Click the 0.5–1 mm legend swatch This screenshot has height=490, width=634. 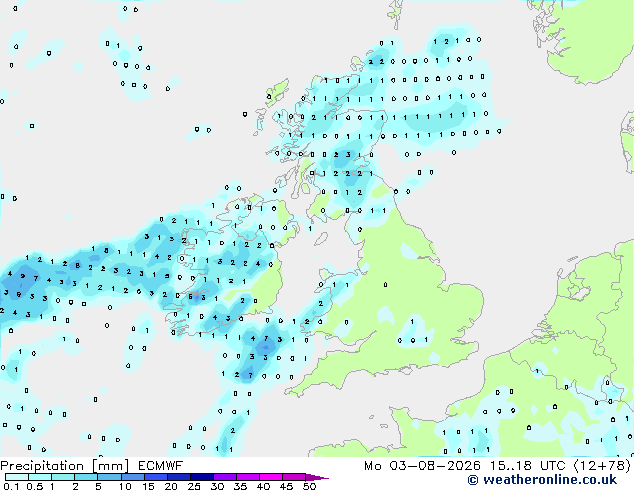click(x=40, y=477)
